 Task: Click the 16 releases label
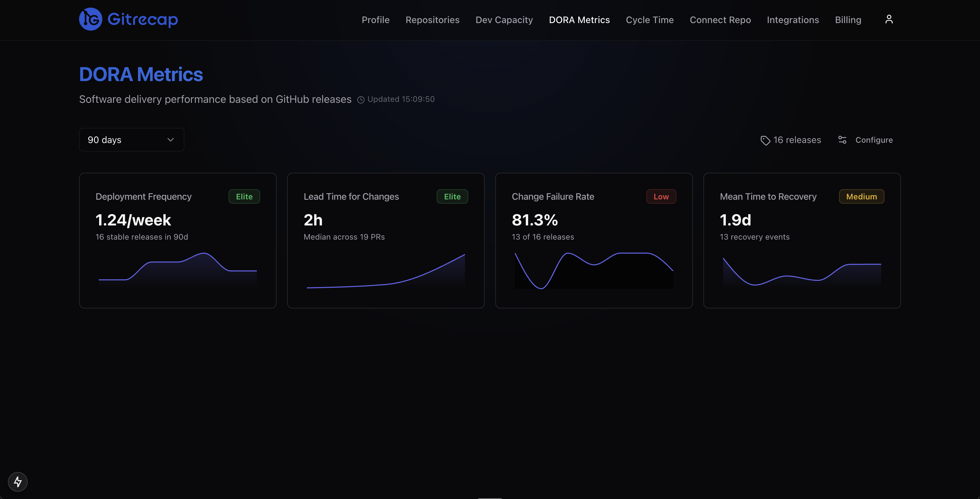797,140
